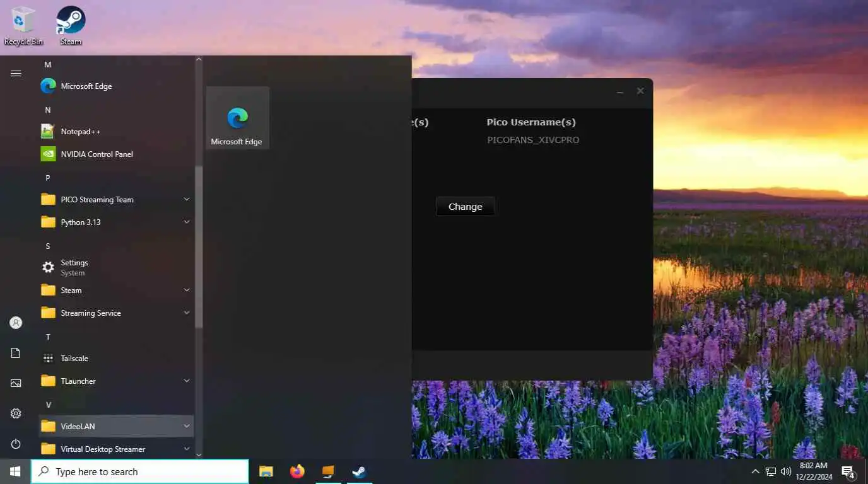Screen dimensions: 868x484
Task: Click the taskbar search box
Action: pyautogui.click(x=140, y=471)
